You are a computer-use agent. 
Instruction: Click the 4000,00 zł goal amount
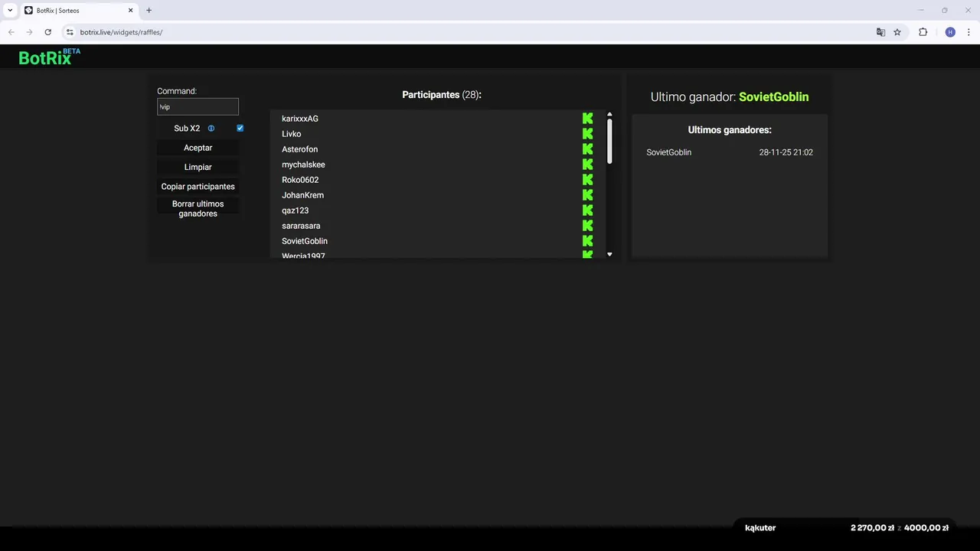point(926,528)
